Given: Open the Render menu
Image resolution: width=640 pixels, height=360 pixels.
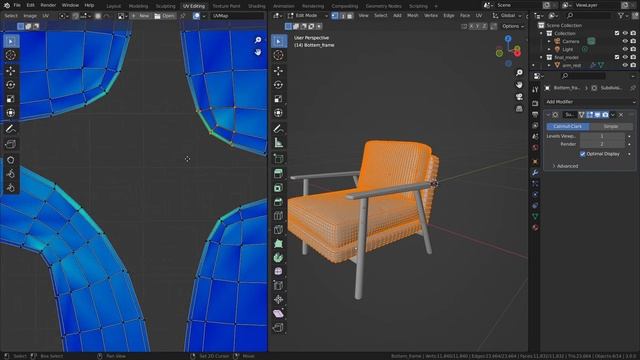Looking at the screenshot, I should 48,5.
